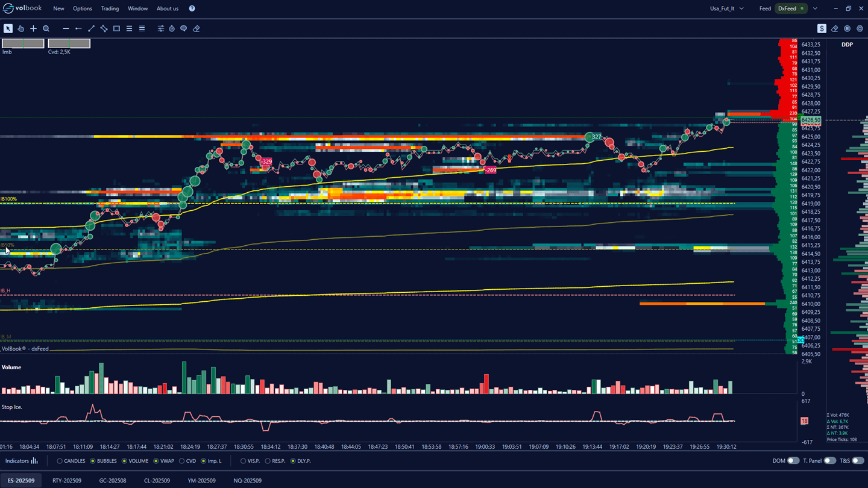Select the cursor selection tool
Image resolution: width=868 pixels, height=488 pixels.
pyautogui.click(x=8, y=28)
